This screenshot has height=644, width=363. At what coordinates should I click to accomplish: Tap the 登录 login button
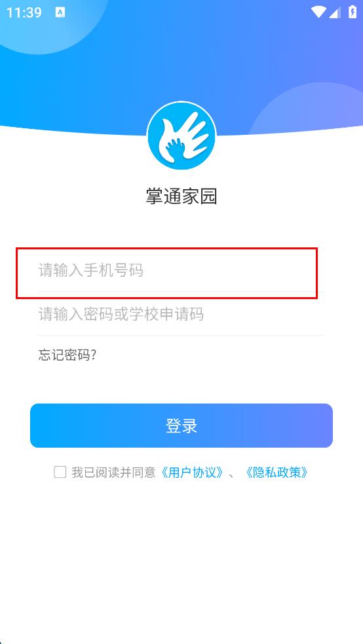[181, 425]
